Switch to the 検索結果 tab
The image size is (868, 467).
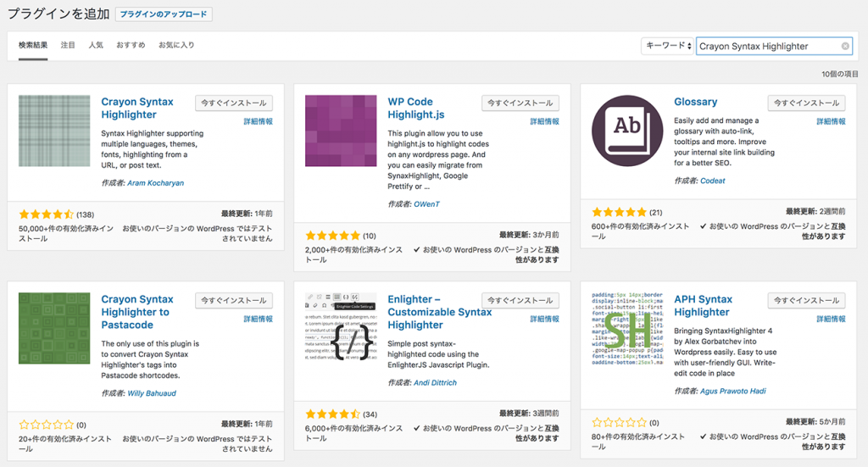[x=33, y=46]
